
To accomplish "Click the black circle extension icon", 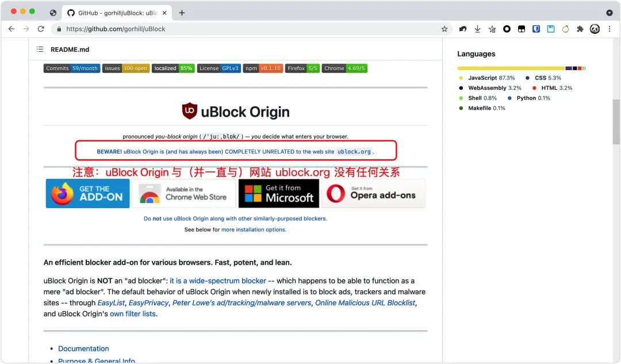I will 507,29.
